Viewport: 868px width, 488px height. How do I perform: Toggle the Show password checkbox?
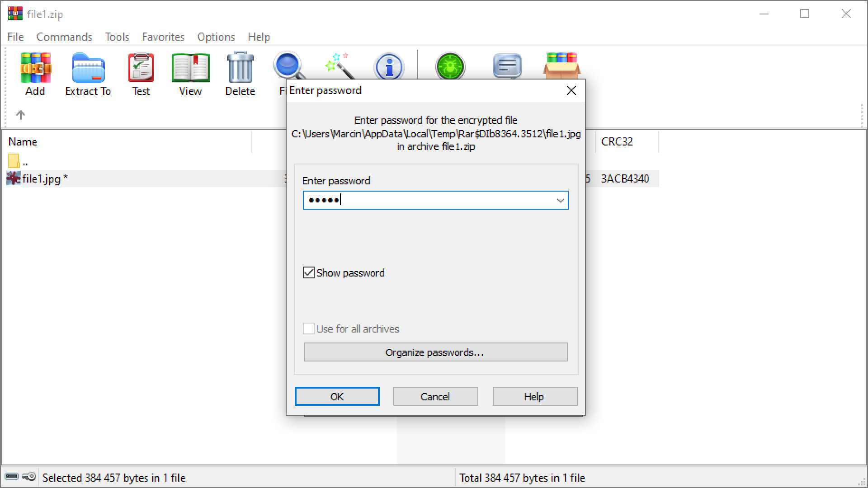pyautogui.click(x=308, y=273)
